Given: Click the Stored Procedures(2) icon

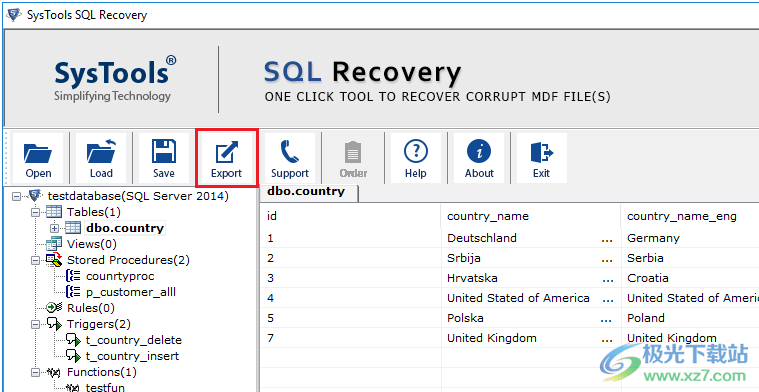Looking at the screenshot, I should (54, 260).
